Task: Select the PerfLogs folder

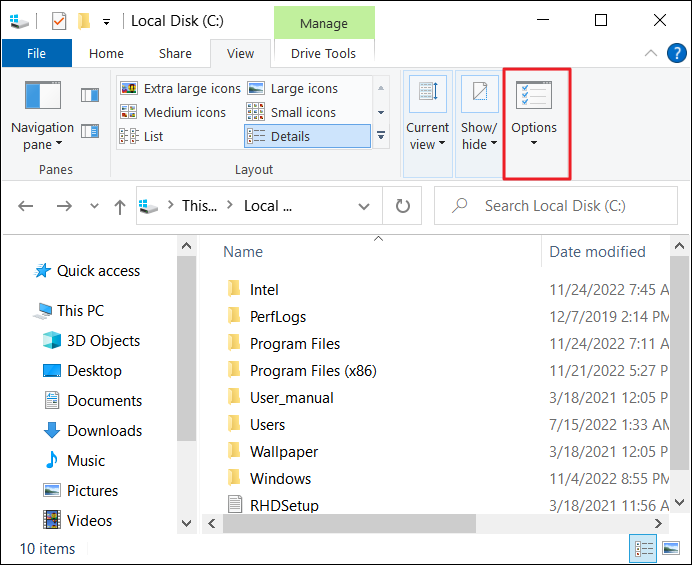Action: point(267,316)
